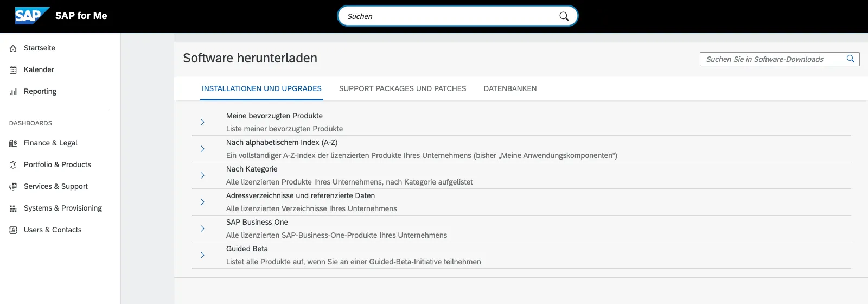Switch to Support Packages und Patches tab
The width and height of the screenshot is (868, 304).
click(403, 88)
